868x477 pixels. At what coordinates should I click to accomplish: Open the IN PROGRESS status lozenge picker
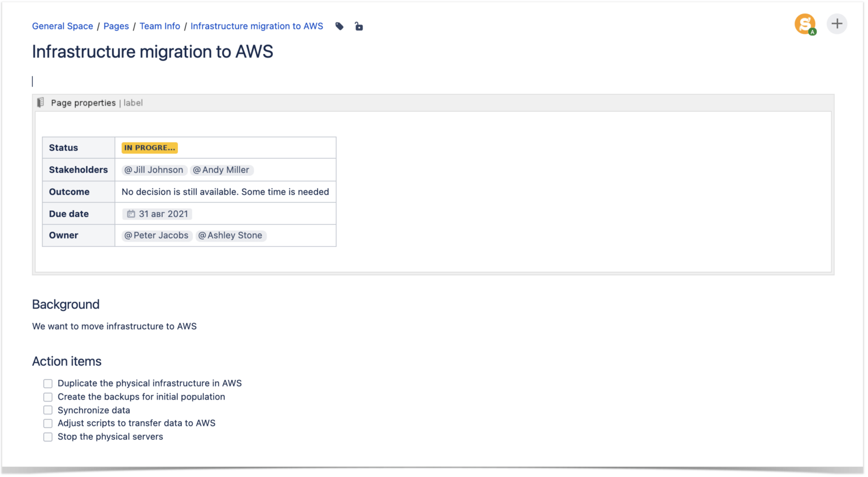point(149,148)
